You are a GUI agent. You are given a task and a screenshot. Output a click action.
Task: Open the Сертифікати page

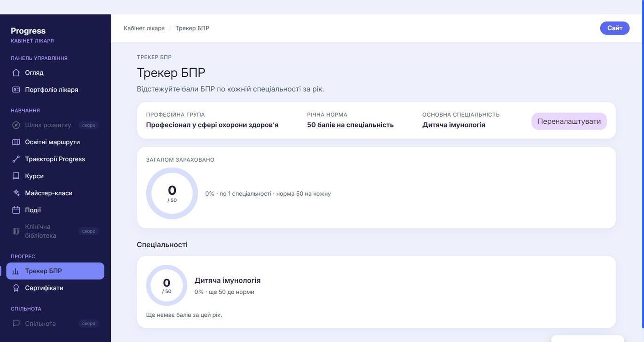(x=55, y=288)
